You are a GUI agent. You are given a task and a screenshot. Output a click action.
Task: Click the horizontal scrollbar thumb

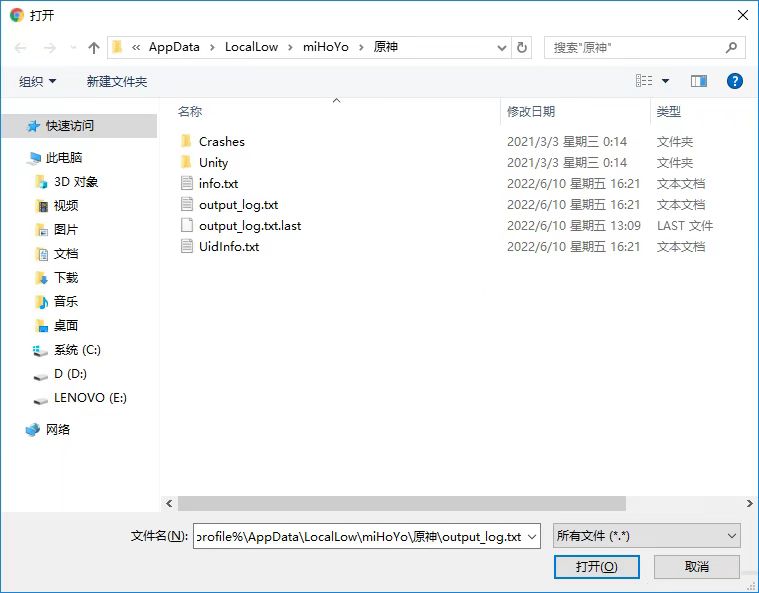pyautogui.click(x=402, y=503)
